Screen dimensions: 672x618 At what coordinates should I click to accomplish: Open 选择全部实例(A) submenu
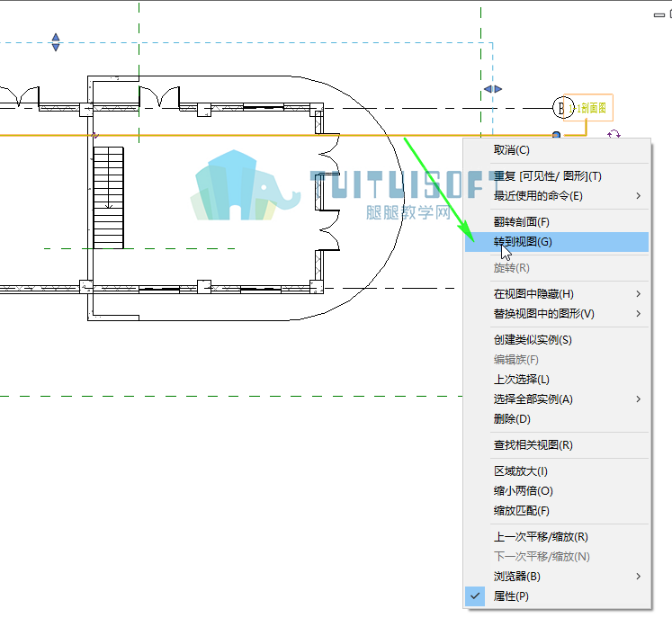click(x=556, y=399)
